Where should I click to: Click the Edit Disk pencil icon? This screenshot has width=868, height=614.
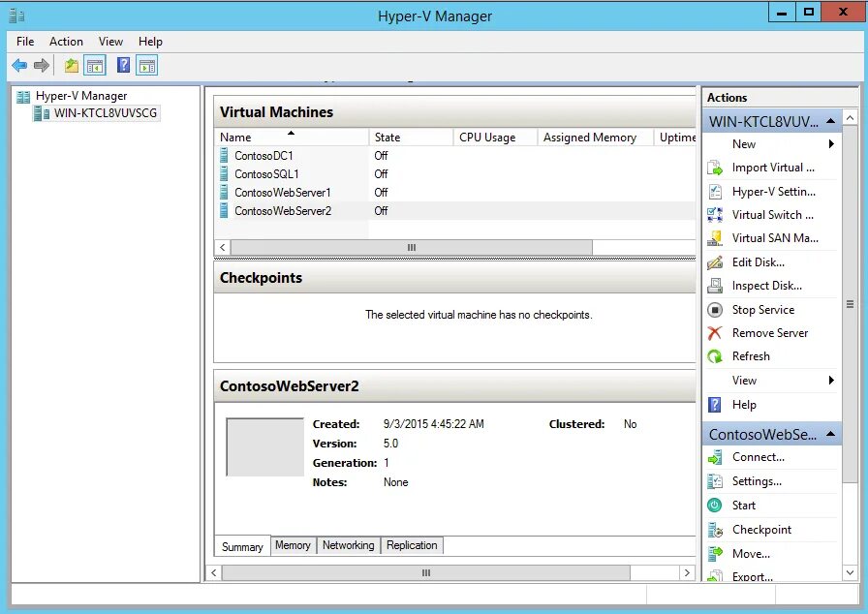(715, 262)
